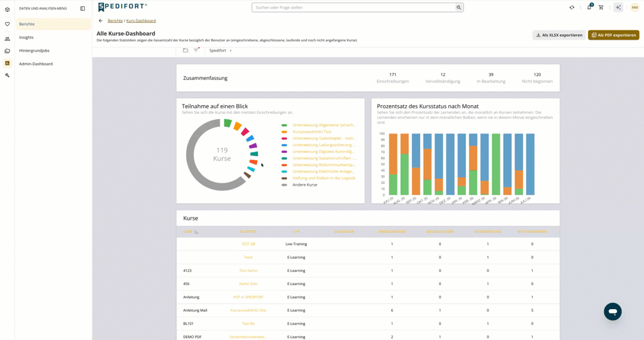The height and width of the screenshot is (340, 644).
Task: Open Hintergrundjobs in the side menu
Action: pyautogui.click(x=53, y=50)
